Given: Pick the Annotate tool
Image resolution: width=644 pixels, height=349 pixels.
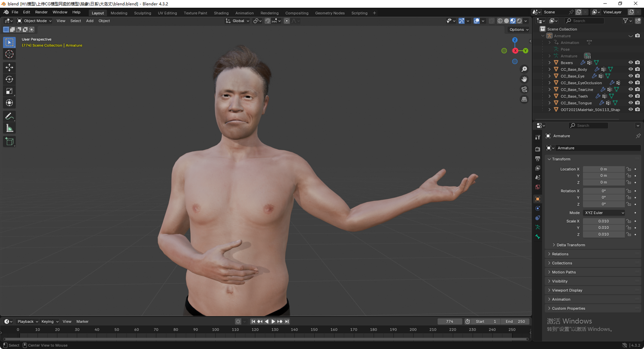Looking at the screenshot, I should [9, 116].
